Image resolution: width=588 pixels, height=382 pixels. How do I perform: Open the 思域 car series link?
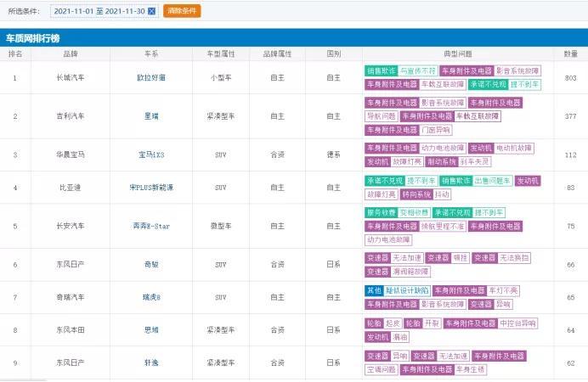point(151,330)
